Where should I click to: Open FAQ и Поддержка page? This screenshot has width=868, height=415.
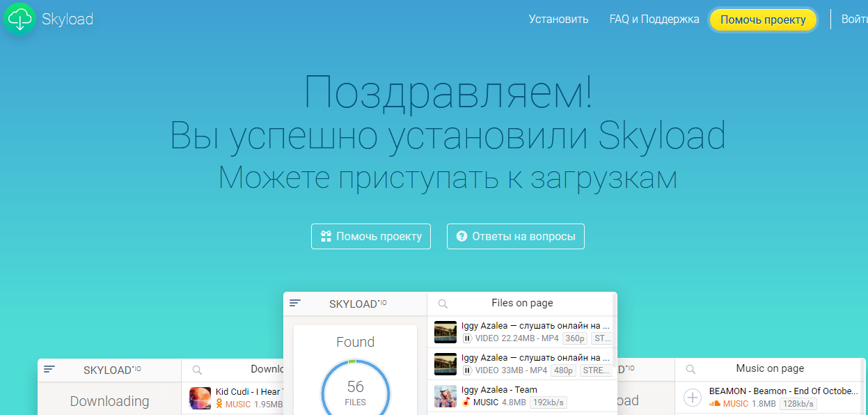click(x=654, y=19)
